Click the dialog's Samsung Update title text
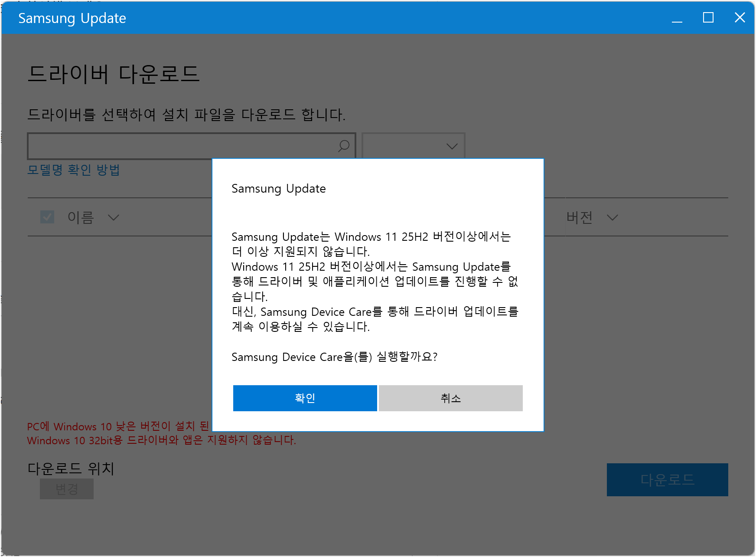The width and height of the screenshot is (756, 557). click(x=279, y=189)
